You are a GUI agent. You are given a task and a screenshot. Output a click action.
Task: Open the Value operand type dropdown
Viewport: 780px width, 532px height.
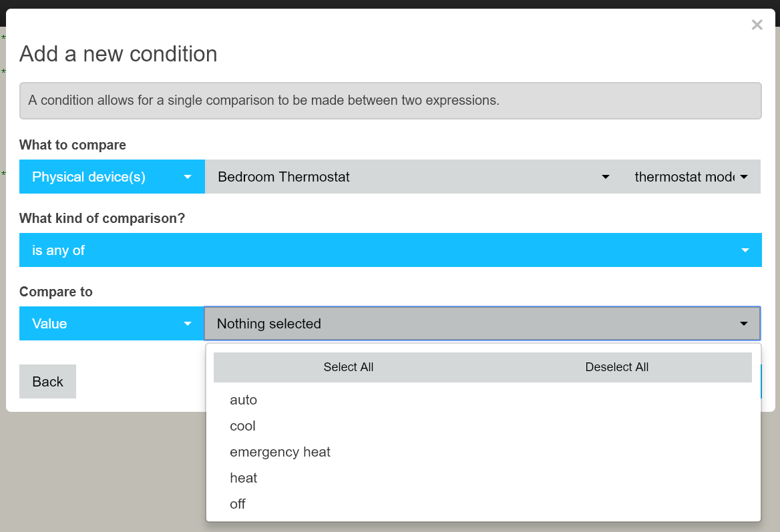pyautogui.click(x=112, y=324)
